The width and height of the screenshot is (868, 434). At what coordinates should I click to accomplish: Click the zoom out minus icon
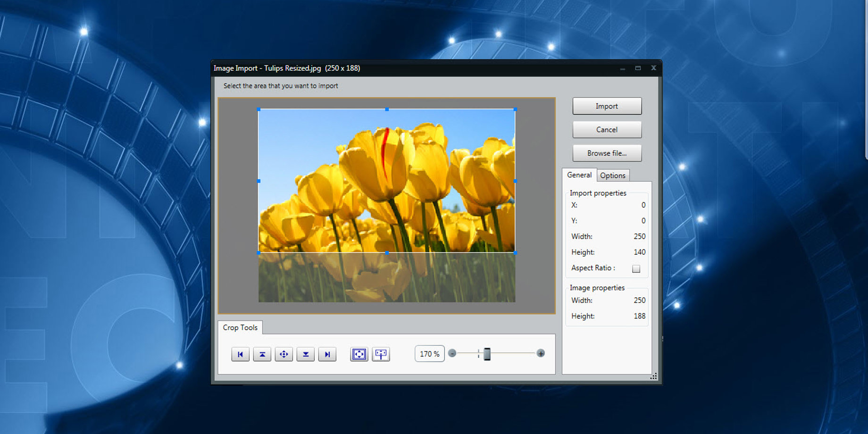point(452,353)
